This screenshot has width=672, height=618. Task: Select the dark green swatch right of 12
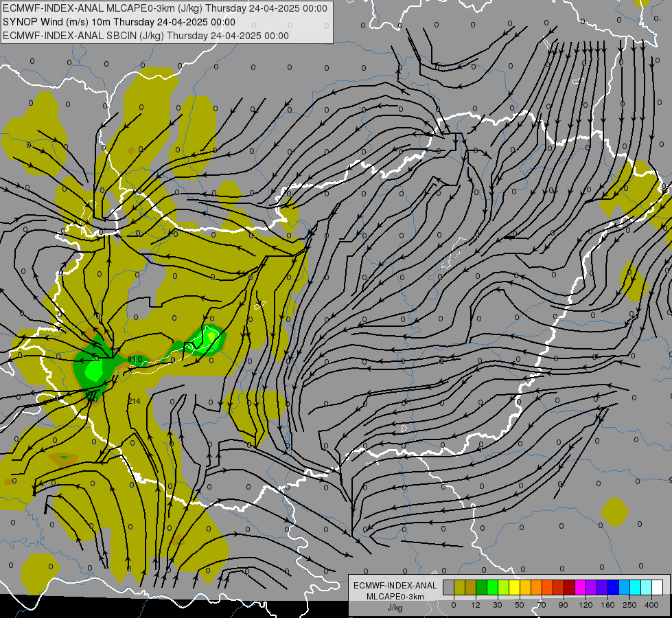click(x=481, y=587)
